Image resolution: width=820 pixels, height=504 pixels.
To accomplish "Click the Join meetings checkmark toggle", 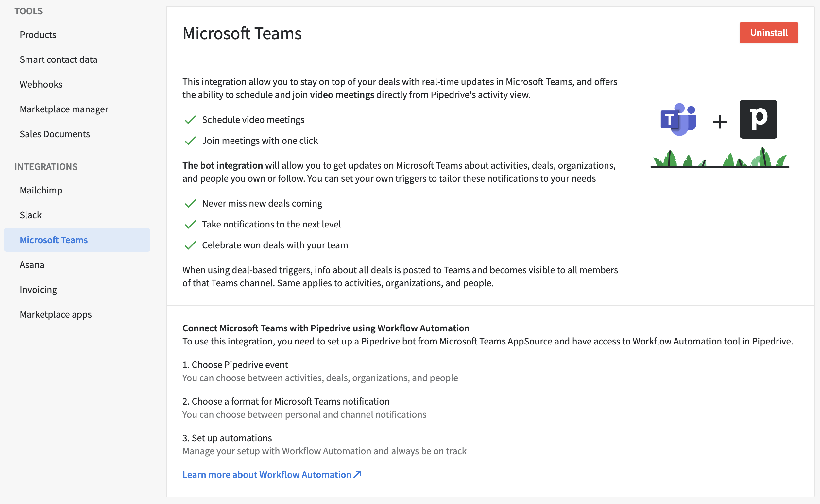I will (190, 140).
